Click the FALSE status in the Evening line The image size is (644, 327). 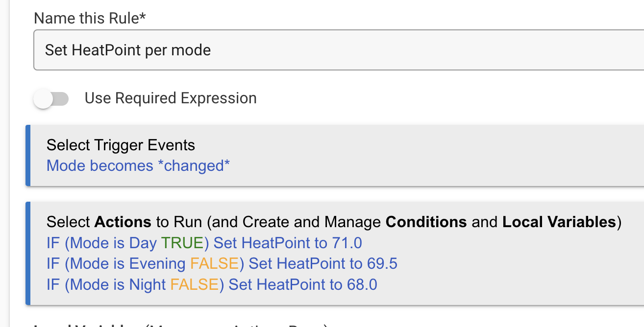point(214,264)
